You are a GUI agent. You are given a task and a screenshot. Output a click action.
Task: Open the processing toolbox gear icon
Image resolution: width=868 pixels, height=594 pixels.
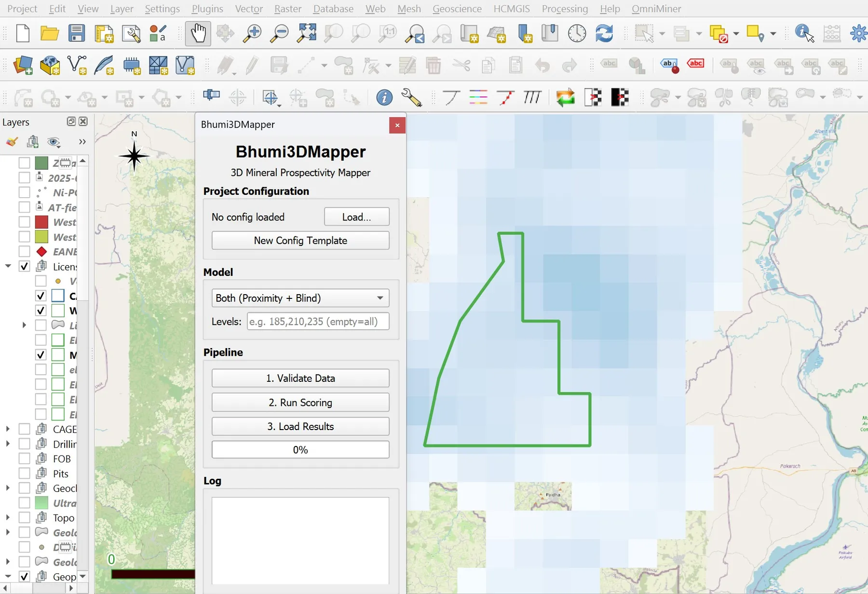[x=859, y=33]
